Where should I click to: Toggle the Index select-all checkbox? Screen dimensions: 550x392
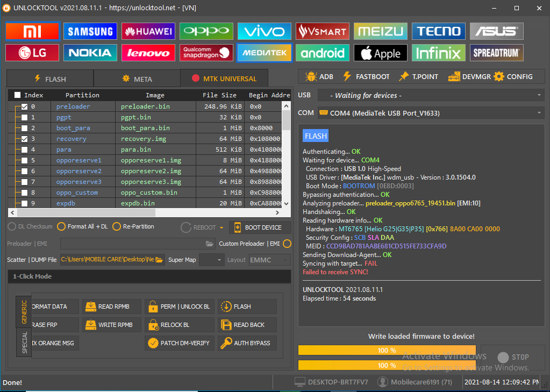pyautogui.click(x=17, y=95)
